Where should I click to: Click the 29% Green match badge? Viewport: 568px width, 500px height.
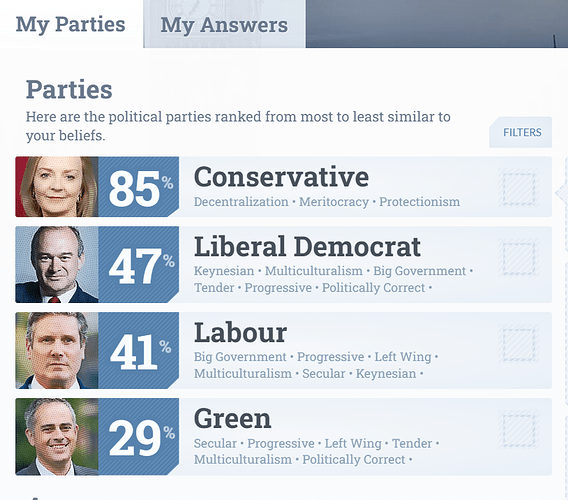point(139,437)
